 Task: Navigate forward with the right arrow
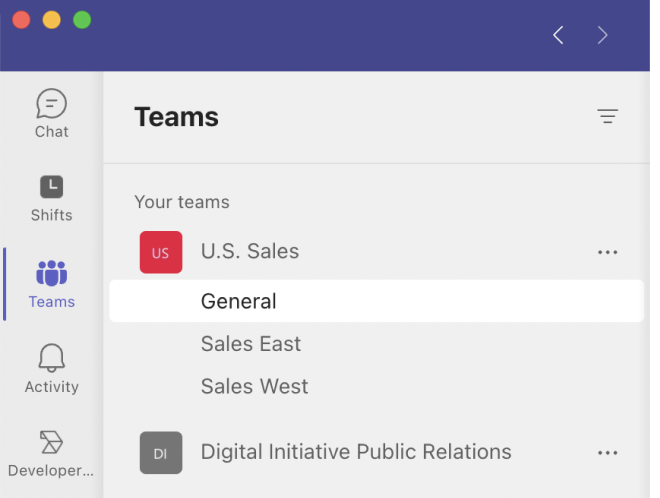click(x=602, y=35)
